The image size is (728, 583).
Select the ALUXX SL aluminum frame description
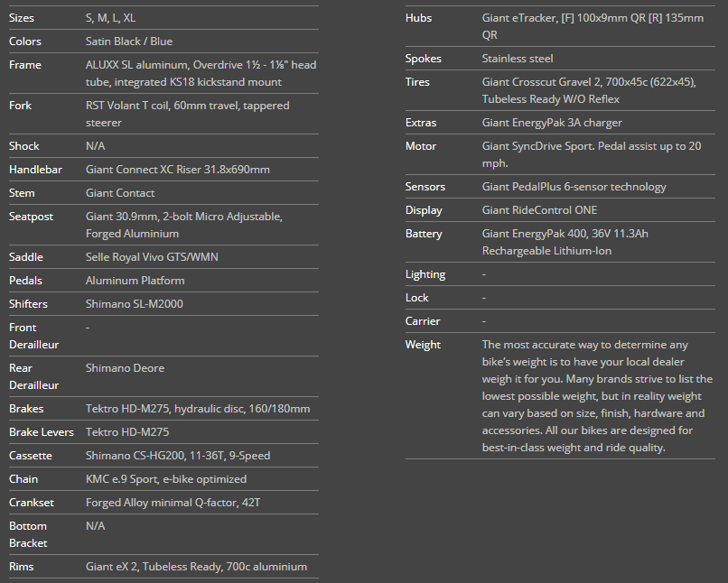[201, 73]
